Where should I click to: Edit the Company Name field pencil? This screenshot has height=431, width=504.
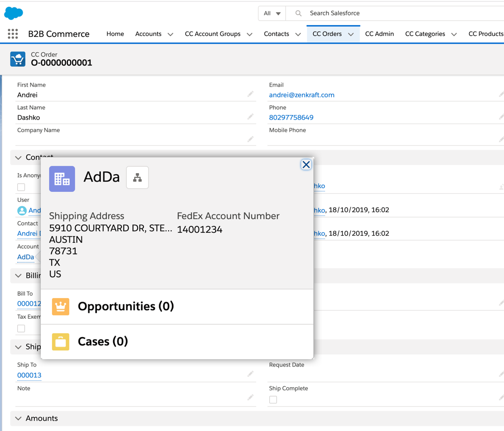(x=250, y=139)
